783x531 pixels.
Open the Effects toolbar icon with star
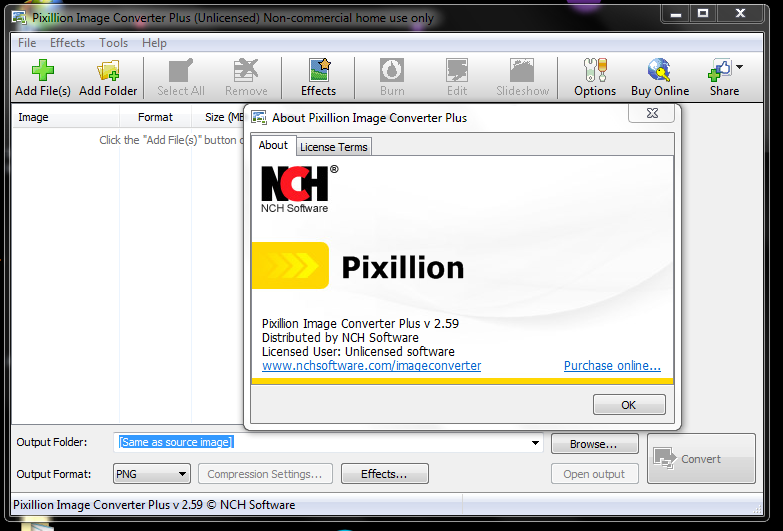pyautogui.click(x=319, y=70)
